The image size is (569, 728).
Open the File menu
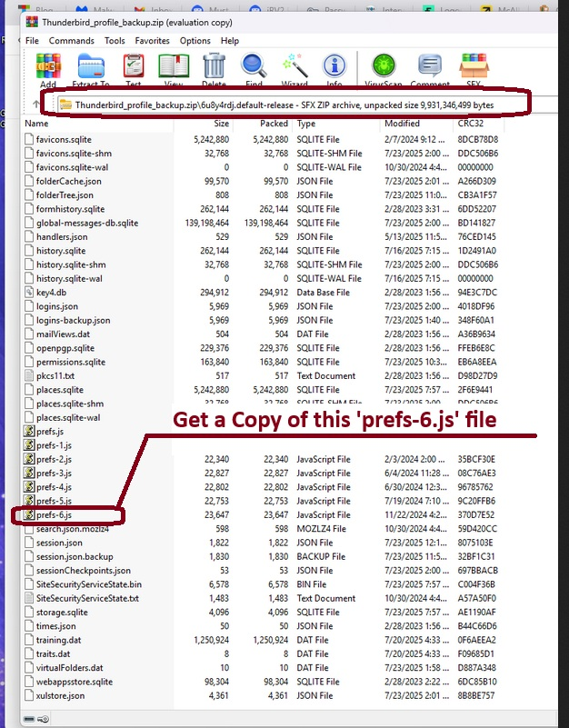pos(32,41)
